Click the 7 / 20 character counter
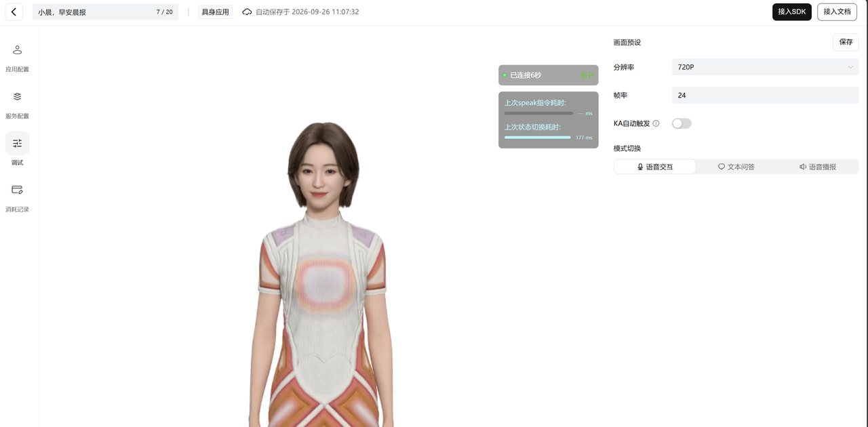The width and height of the screenshot is (868, 427). pyautogui.click(x=164, y=12)
